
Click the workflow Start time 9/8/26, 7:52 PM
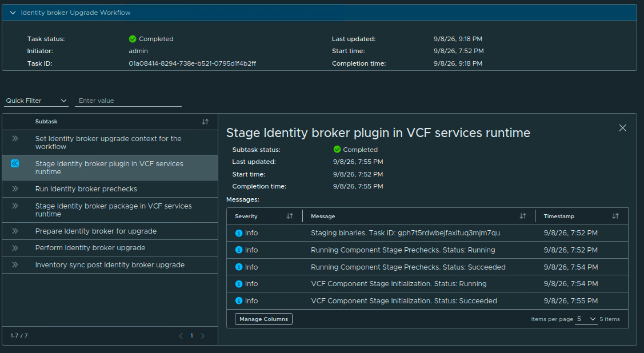[x=459, y=51]
